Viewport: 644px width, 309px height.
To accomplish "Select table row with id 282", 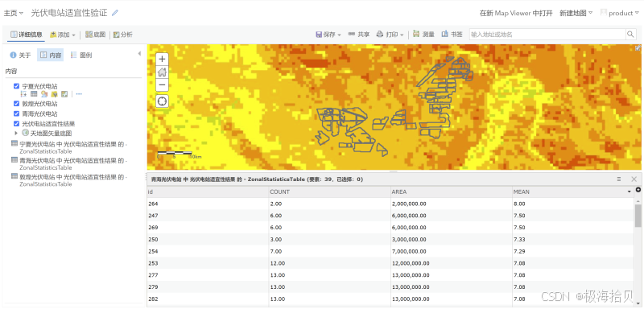I will point(390,299).
